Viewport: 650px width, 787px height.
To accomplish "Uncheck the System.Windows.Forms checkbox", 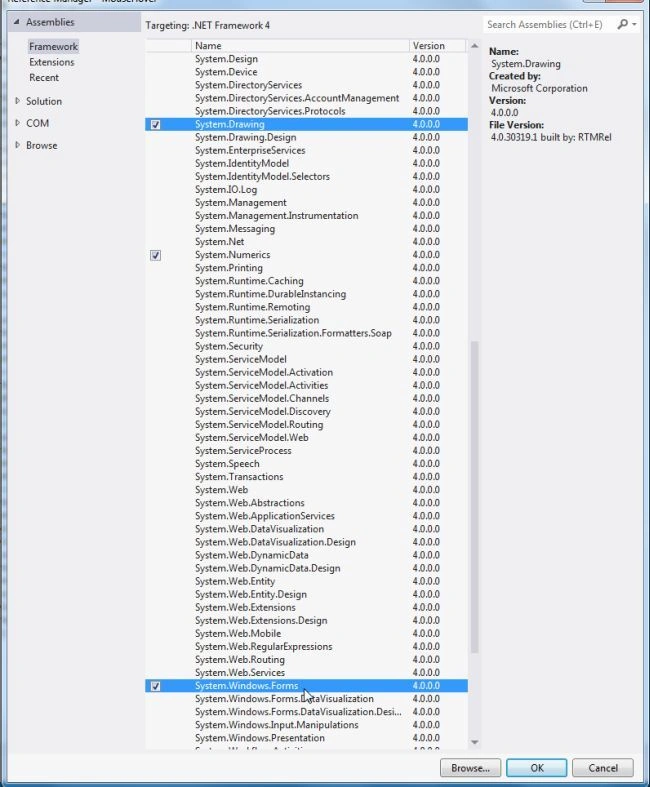I will pyautogui.click(x=156, y=686).
